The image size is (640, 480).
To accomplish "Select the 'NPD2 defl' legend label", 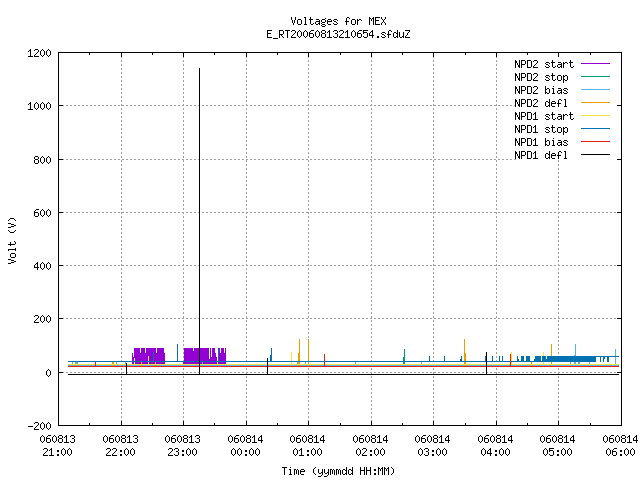I will [x=541, y=103].
